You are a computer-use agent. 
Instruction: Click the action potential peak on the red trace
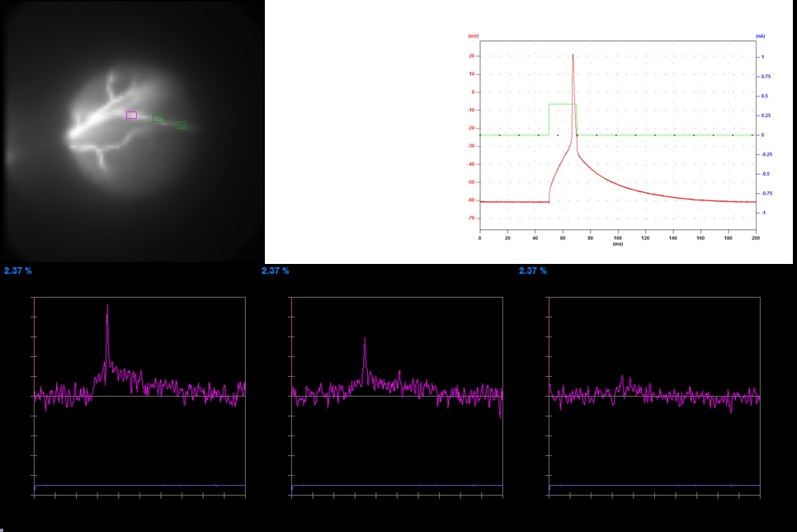573,55
